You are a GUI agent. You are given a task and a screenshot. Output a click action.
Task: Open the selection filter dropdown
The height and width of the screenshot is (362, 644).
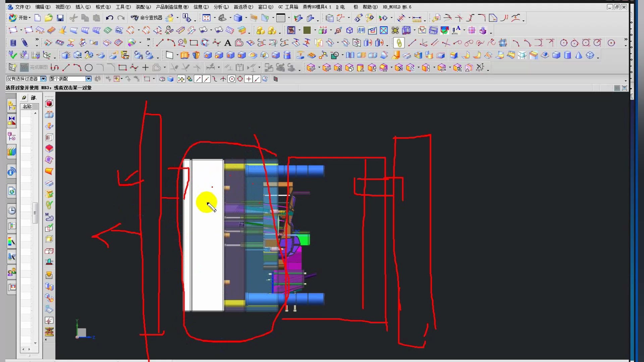43,79
